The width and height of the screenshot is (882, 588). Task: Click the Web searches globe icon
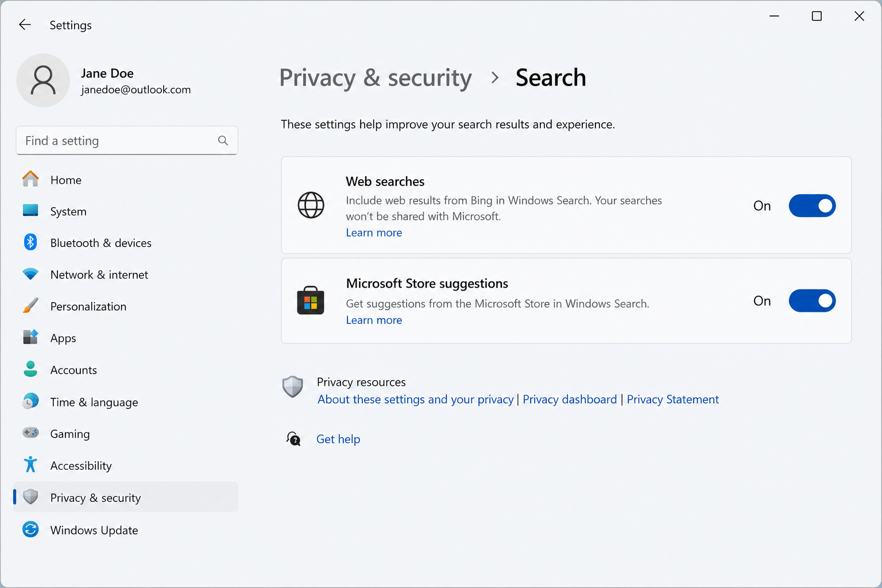[311, 205]
